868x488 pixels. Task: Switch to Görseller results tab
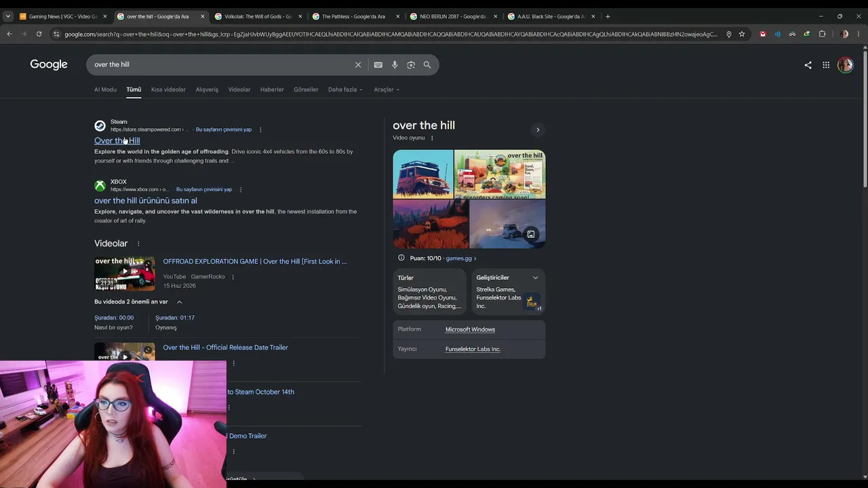(306, 89)
